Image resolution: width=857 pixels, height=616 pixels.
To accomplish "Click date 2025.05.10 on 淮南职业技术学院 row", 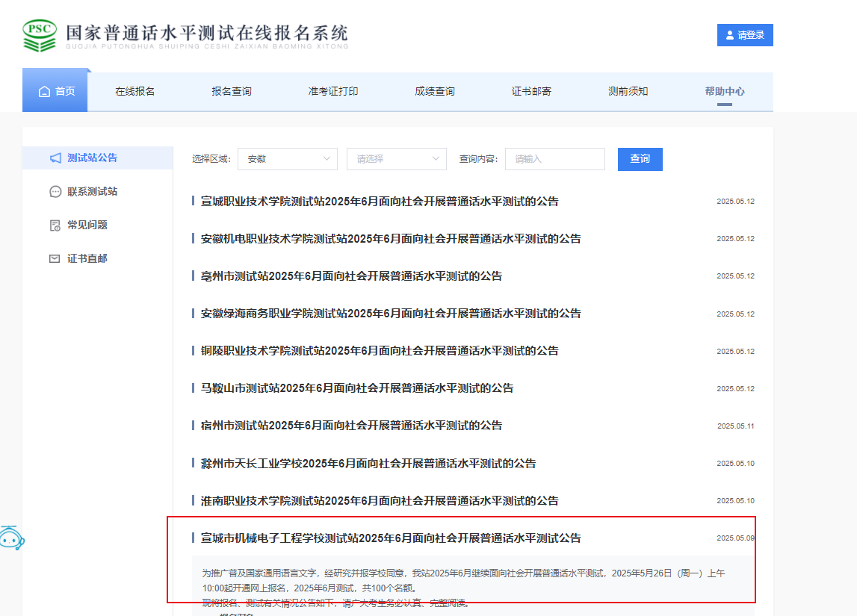I will pos(736,501).
